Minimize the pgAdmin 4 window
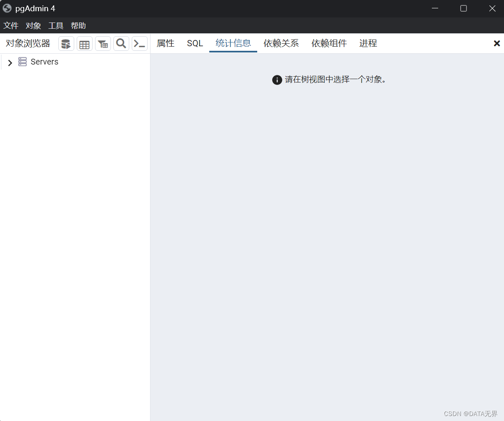 pos(435,8)
